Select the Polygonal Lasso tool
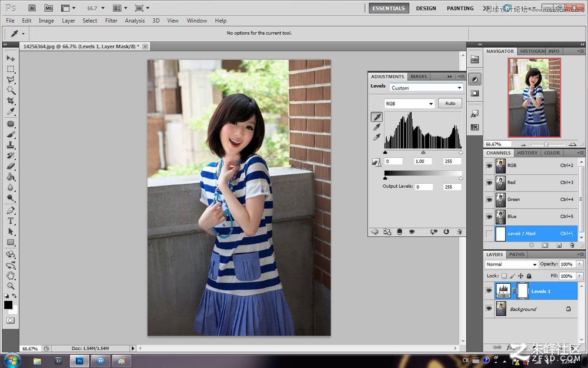 click(11, 79)
